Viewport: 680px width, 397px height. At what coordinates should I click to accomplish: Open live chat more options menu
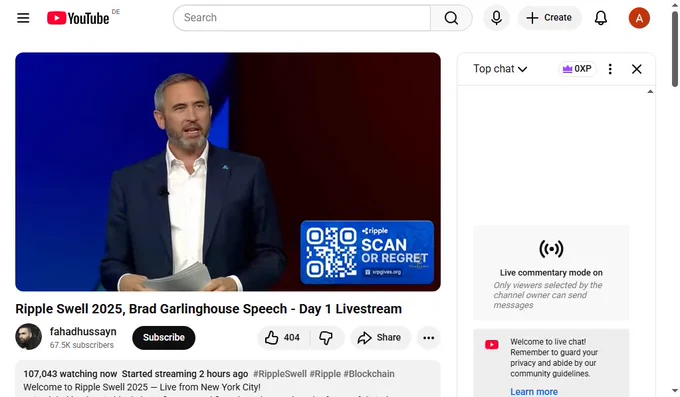point(610,69)
